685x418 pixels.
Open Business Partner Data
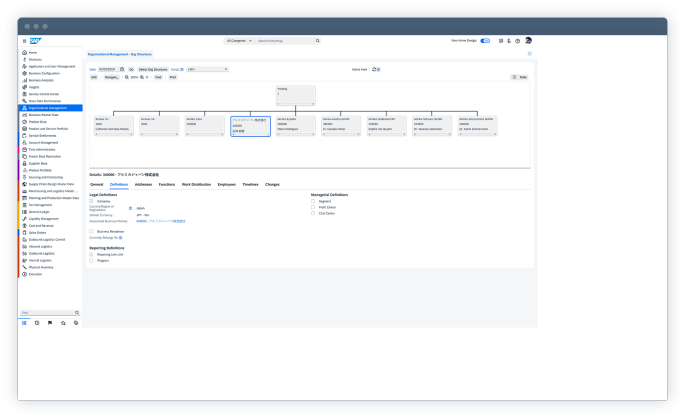coord(43,115)
